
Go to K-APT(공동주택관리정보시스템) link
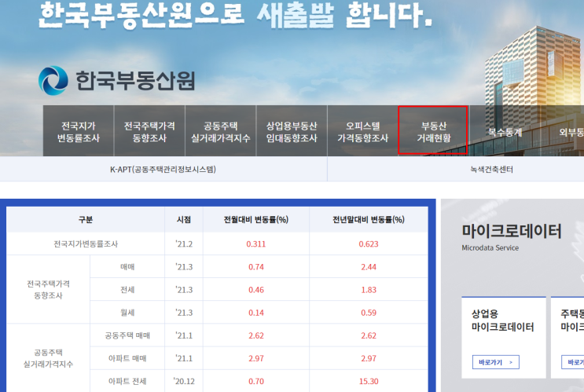[x=163, y=170]
